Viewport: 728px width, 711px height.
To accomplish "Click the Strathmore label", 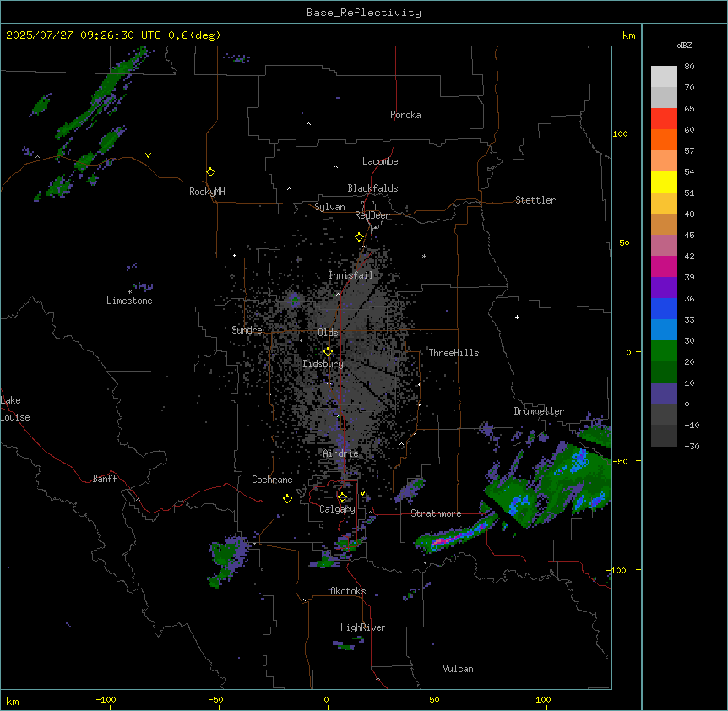I will (436, 513).
